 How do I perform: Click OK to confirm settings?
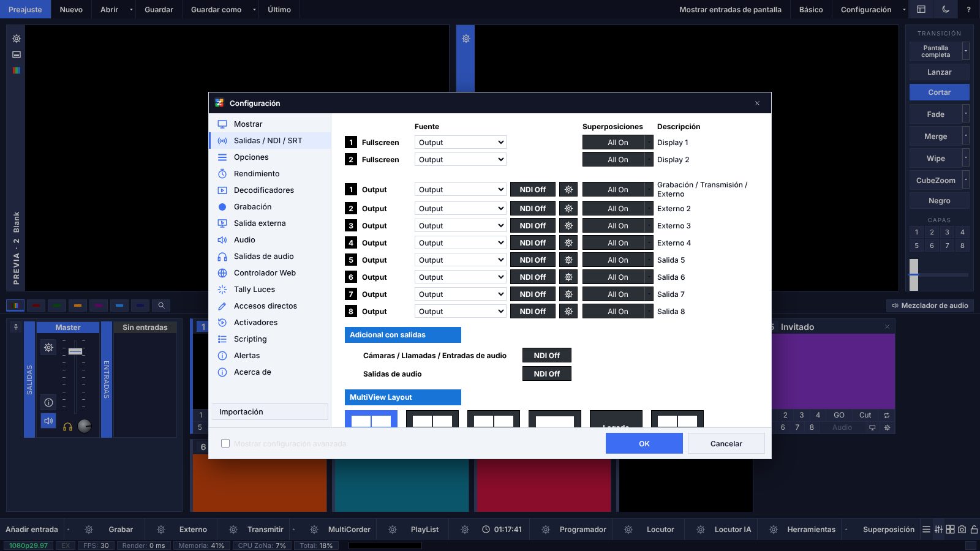pos(644,443)
